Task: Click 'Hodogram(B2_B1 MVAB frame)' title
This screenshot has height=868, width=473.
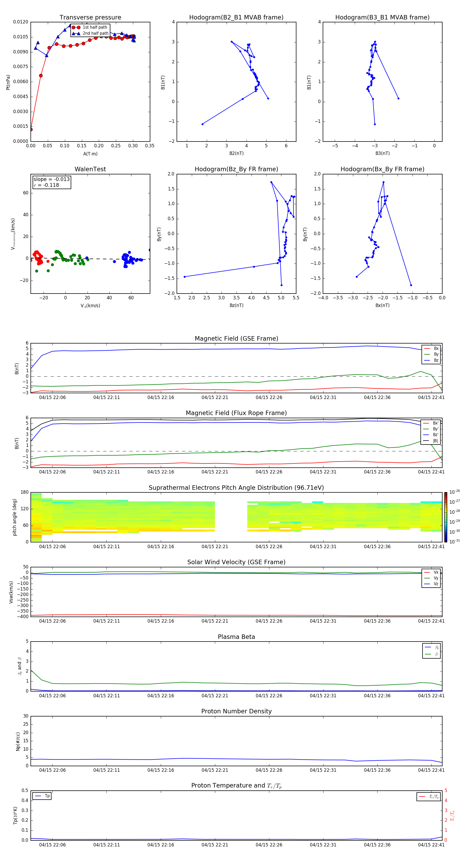Action: click(x=236, y=17)
